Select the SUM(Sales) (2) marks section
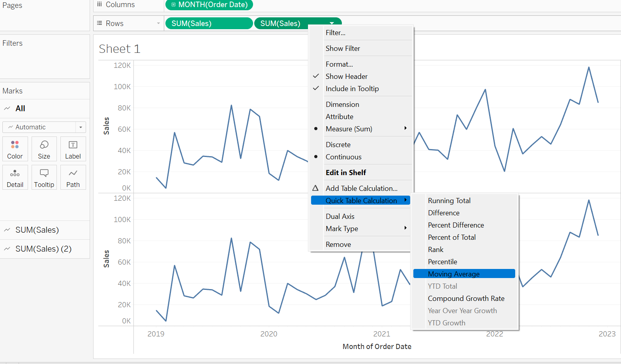Viewport: 621px width, 364px height. [x=43, y=249]
